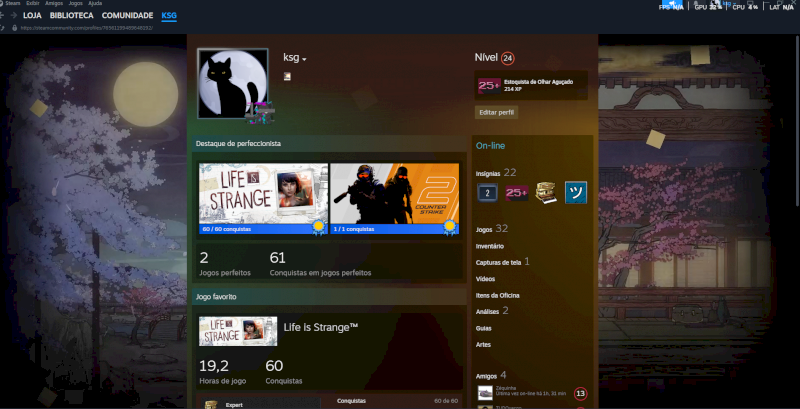This screenshot has height=409, width=800.
Task: Click the Editar perfil button
Action: tap(496, 112)
